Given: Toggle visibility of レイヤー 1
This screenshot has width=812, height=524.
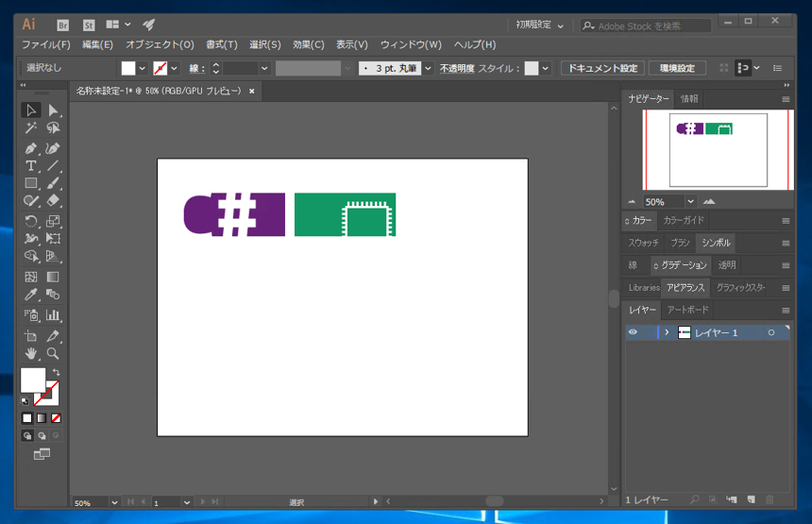Looking at the screenshot, I should pos(633,332).
